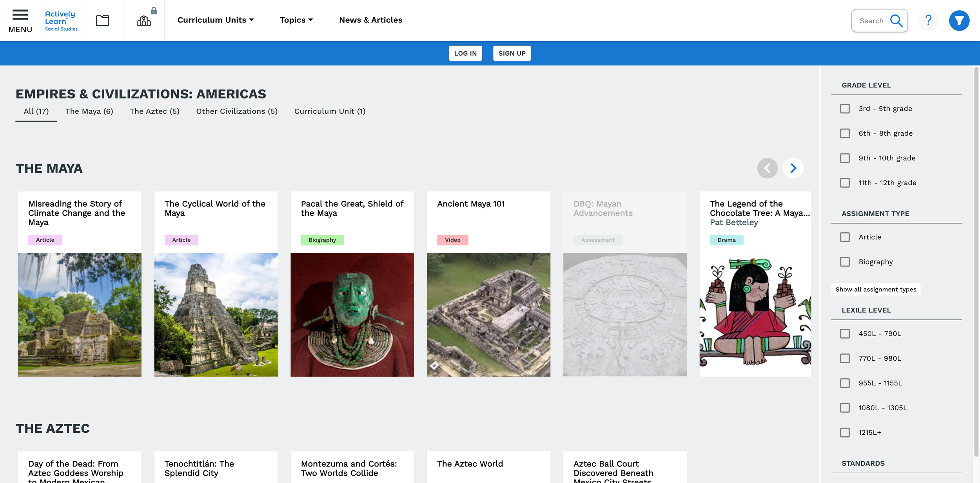The image size is (980, 483).
Task: Check the 1080L - 1305L Lexile filter
Action: tap(845, 408)
